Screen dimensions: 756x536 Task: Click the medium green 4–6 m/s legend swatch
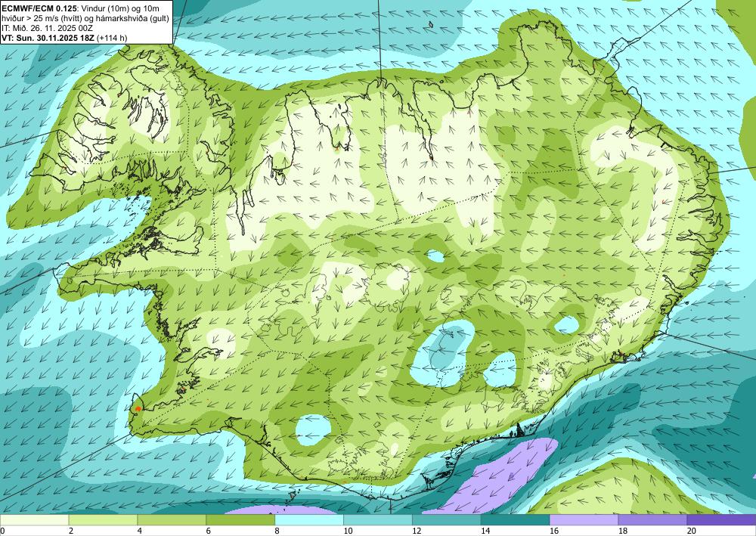pyautogui.click(x=172, y=520)
